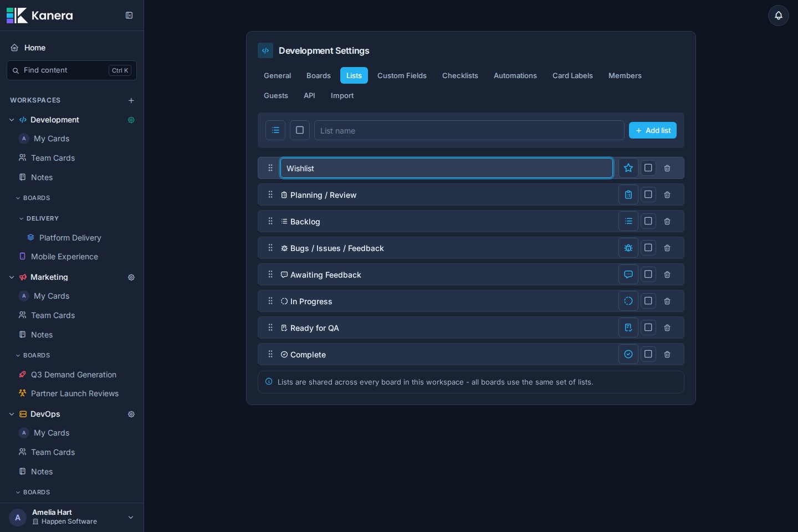This screenshot has width=798, height=532.
Task: Open the Amelia Hart account menu
Action: (71, 517)
